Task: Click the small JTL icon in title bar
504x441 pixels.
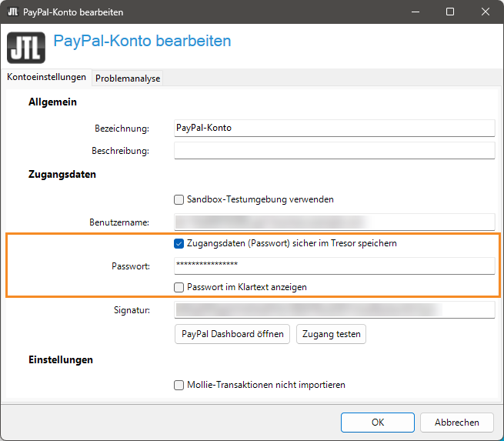Action: click(x=12, y=12)
